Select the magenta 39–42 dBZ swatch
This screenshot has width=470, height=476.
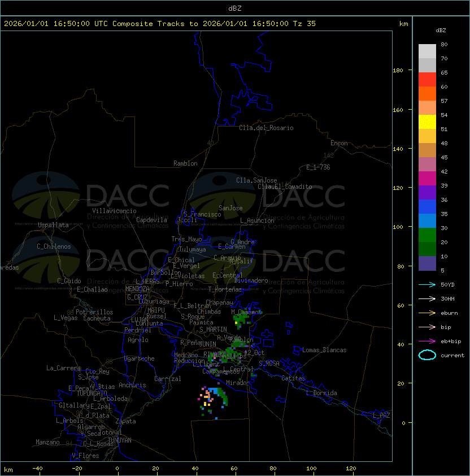pos(427,179)
